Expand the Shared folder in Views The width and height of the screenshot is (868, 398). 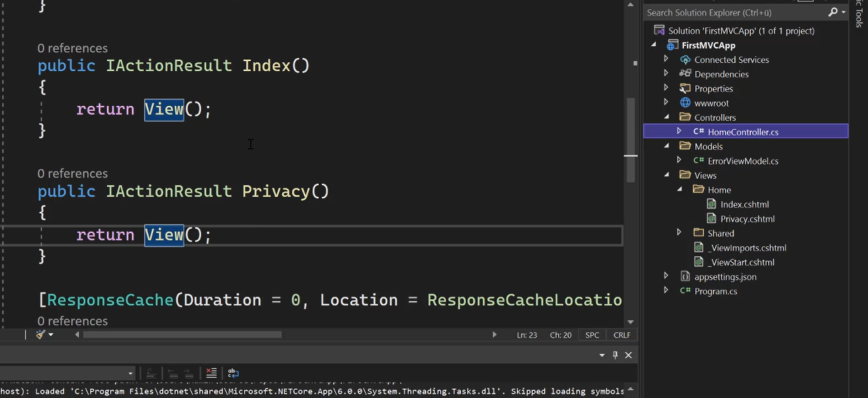(679, 233)
